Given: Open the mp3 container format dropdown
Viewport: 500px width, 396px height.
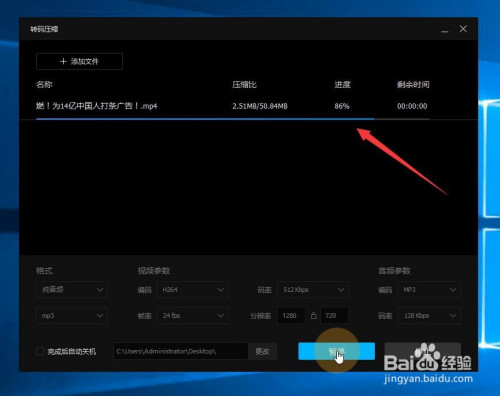Looking at the screenshot, I should pyautogui.click(x=72, y=315).
